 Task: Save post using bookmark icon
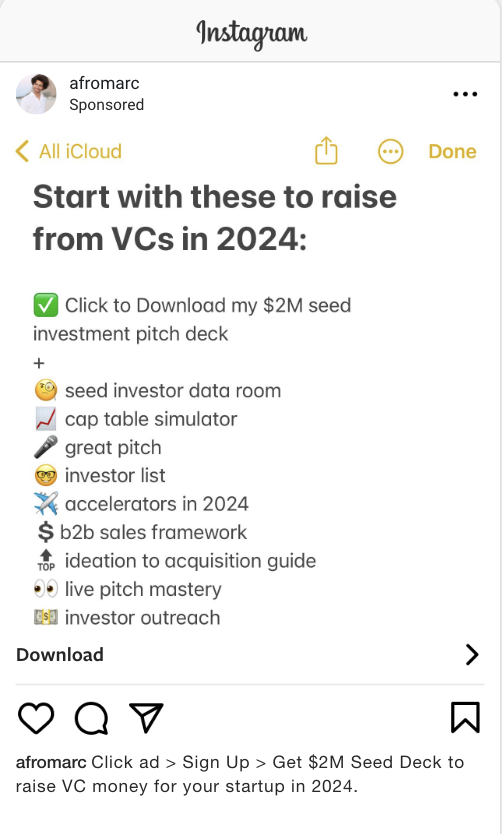click(465, 717)
